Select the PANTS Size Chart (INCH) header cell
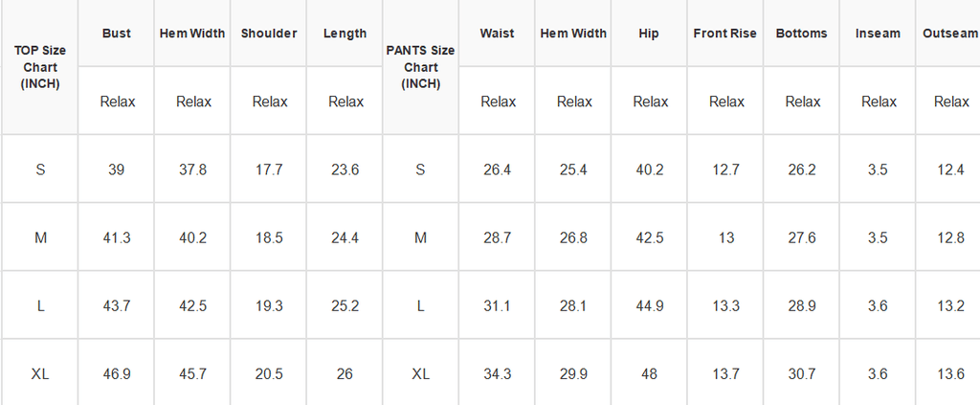 pos(421,67)
